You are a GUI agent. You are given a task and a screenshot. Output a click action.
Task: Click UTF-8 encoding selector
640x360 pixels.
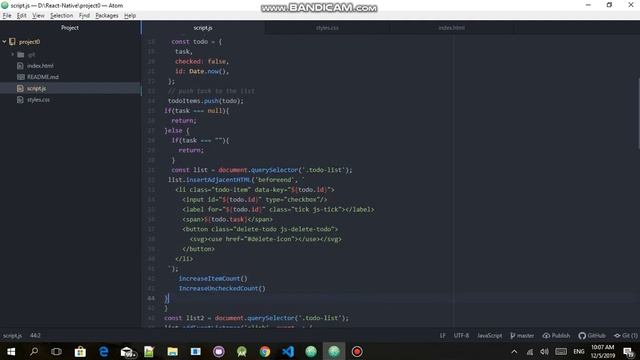click(461, 336)
